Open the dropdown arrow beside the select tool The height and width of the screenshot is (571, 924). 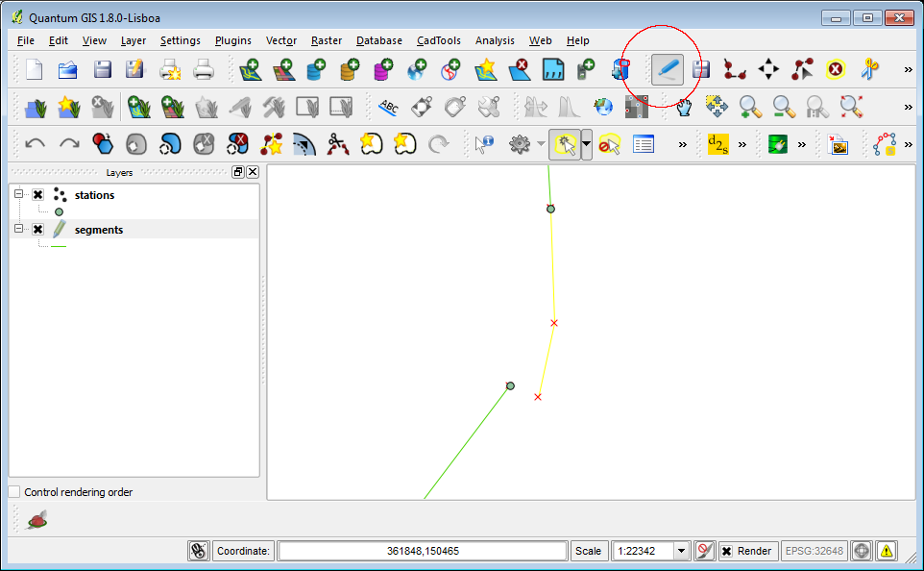pyautogui.click(x=586, y=144)
